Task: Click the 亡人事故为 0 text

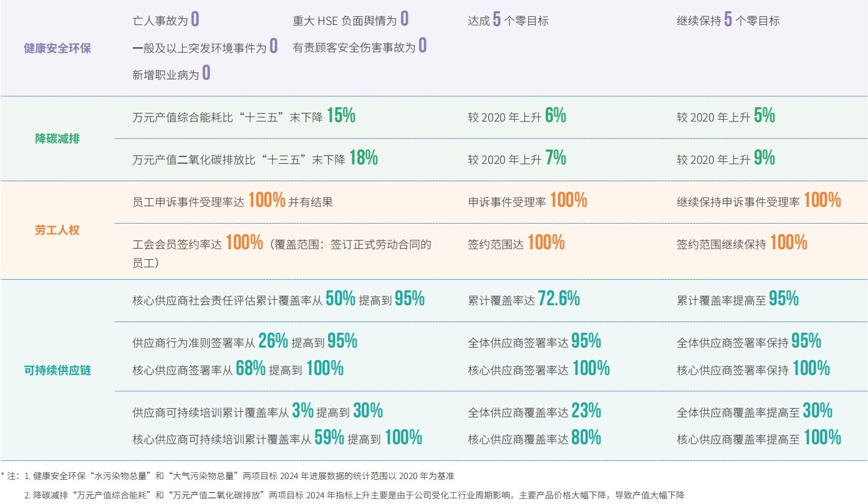Action: (166, 21)
